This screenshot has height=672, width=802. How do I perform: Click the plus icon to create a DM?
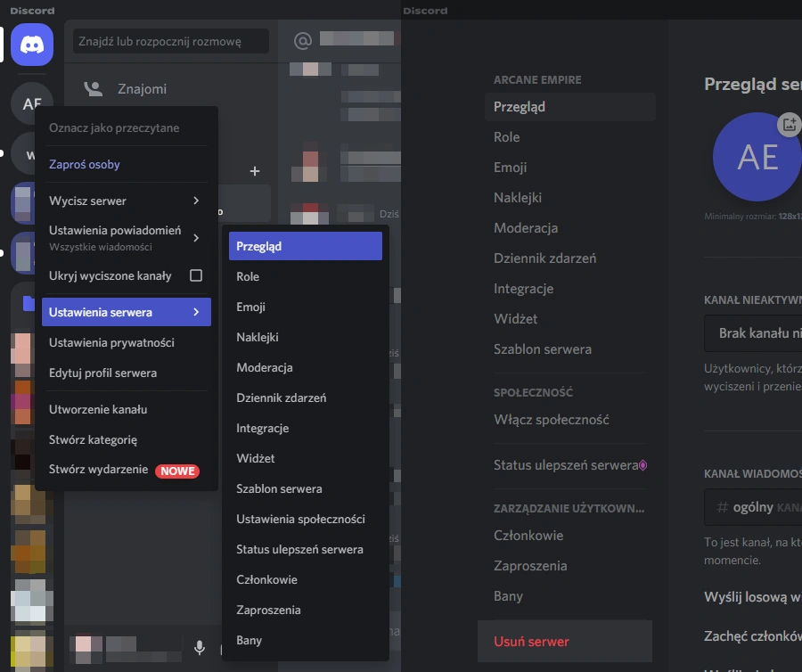pyautogui.click(x=255, y=171)
